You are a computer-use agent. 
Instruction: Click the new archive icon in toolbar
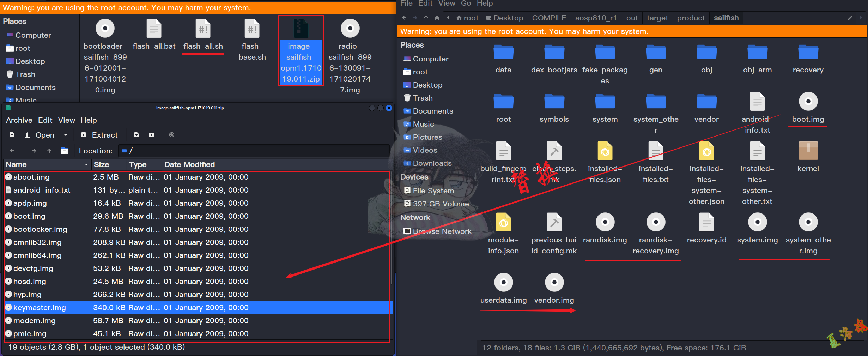[12, 135]
